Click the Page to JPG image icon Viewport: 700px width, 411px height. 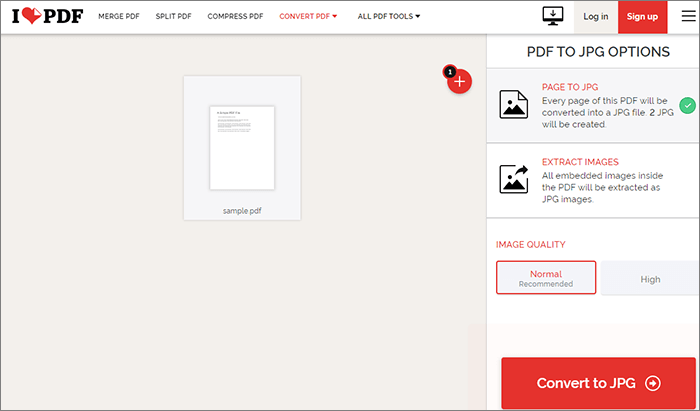pos(514,104)
